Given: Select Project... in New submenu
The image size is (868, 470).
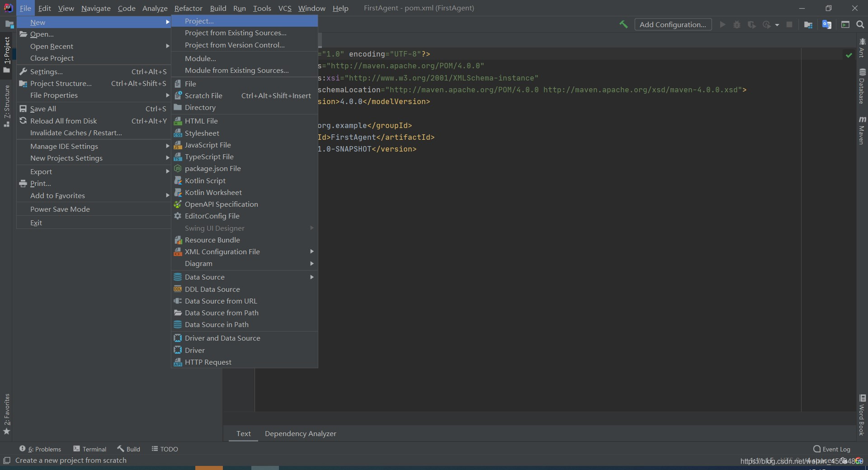Looking at the screenshot, I should pyautogui.click(x=244, y=21).
